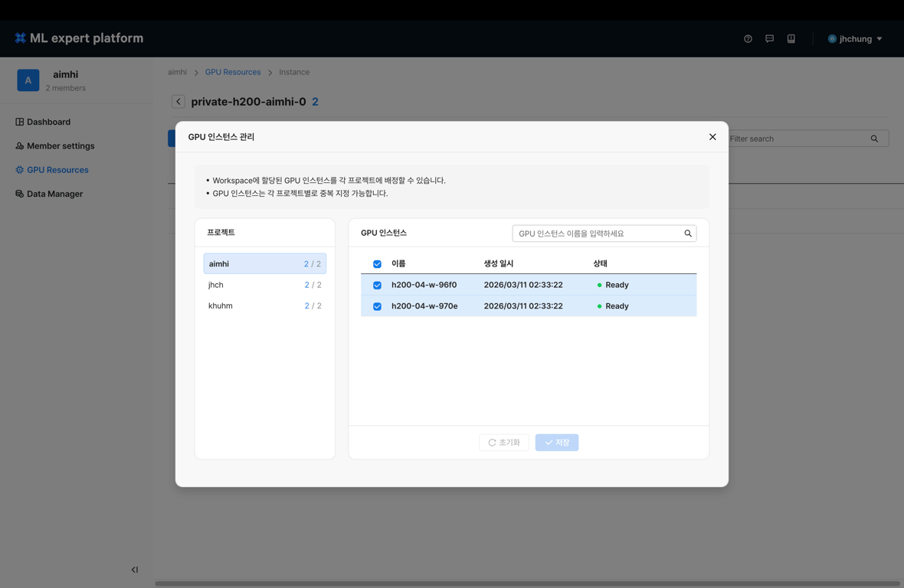Click the GPU Resources breadcrumb link
This screenshot has width=904, height=588.
tap(233, 72)
